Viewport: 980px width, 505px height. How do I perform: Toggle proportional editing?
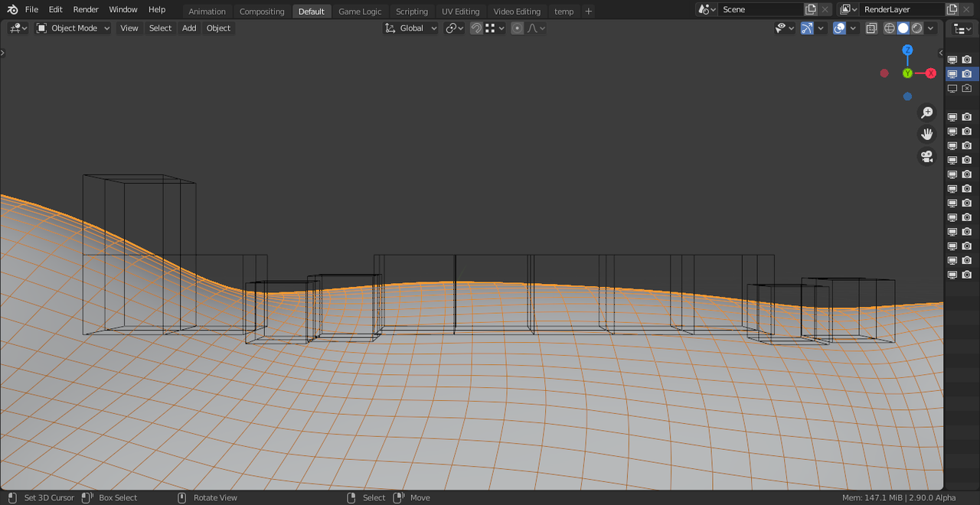point(518,28)
